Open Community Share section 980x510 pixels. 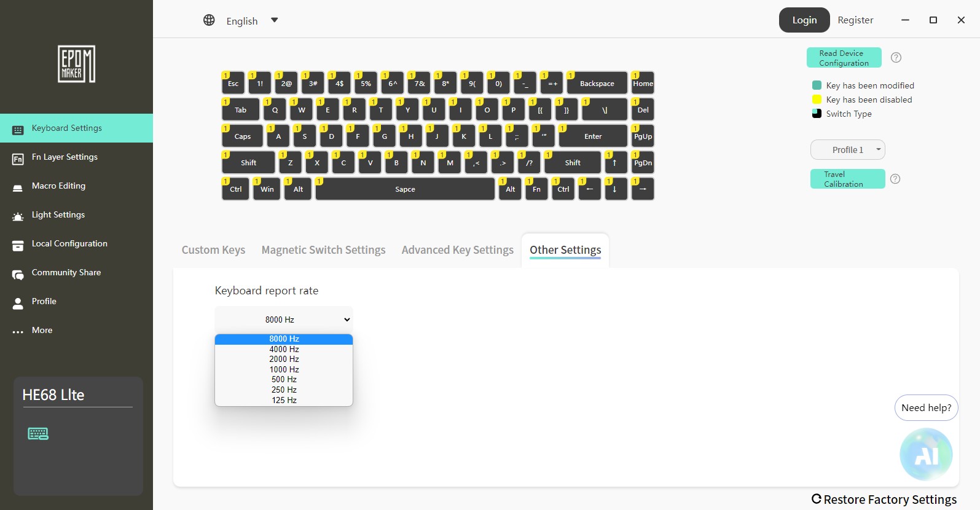[x=76, y=273]
